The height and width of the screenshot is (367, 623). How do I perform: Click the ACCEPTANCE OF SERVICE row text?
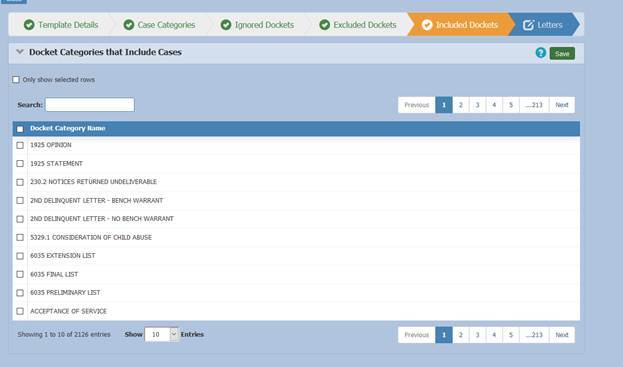(x=68, y=311)
